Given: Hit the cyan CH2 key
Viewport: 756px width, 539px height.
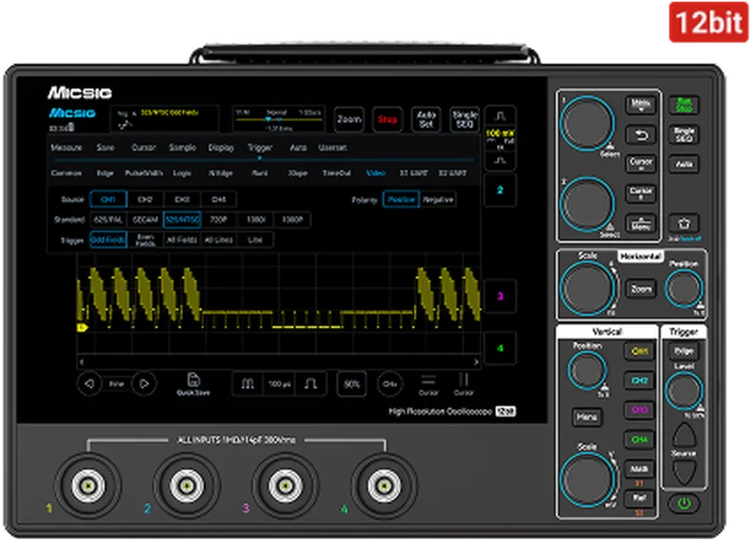Looking at the screenshot, I should click(x=640, y=381).
